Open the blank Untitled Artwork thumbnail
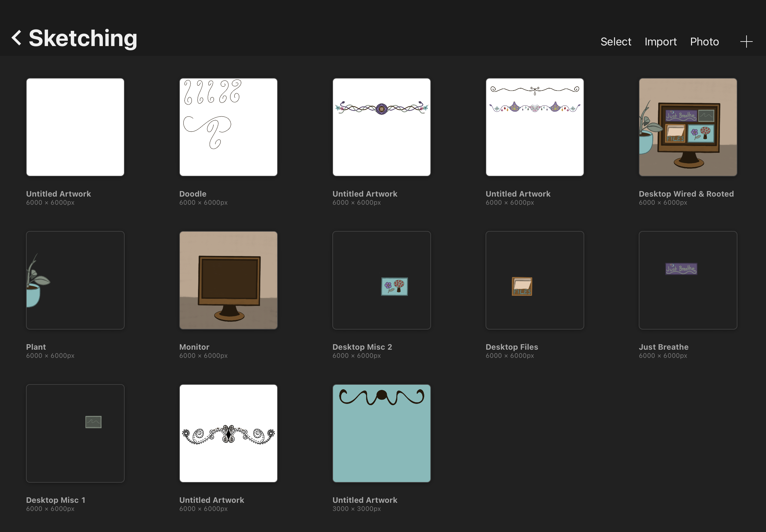Viewport: 766px width, 532px height. (75, 127)
